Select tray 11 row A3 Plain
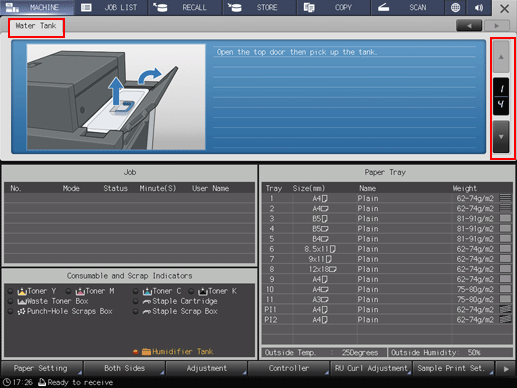Viewport: 517px width, 388px height. coord(387,299)
